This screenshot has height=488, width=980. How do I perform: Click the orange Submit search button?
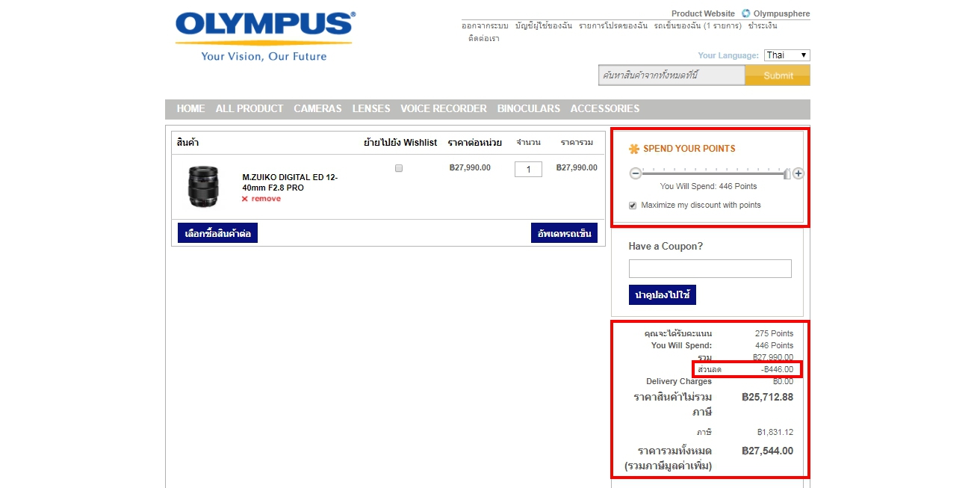coord(778,75)
